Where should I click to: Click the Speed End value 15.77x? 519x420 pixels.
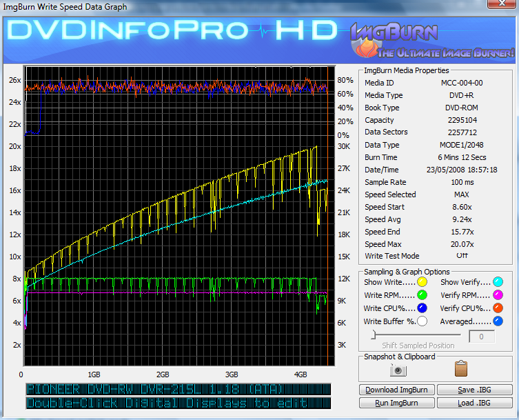point(462,232)
